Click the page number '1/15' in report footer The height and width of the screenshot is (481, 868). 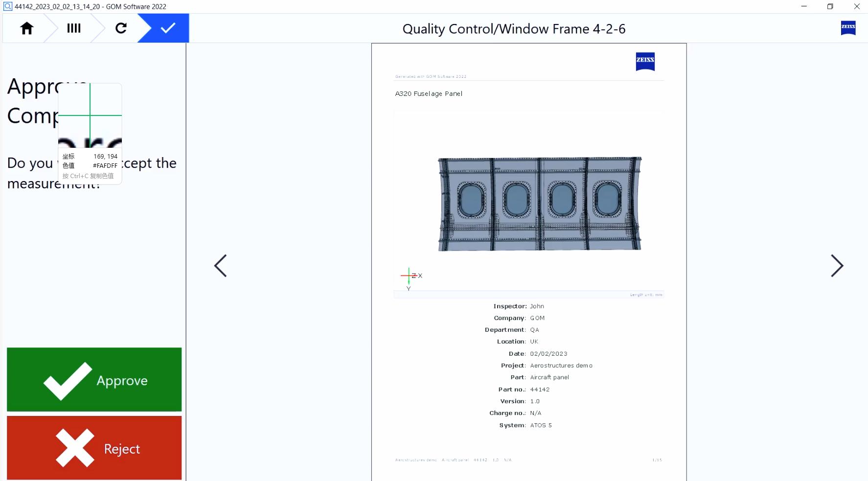[657, 460]
